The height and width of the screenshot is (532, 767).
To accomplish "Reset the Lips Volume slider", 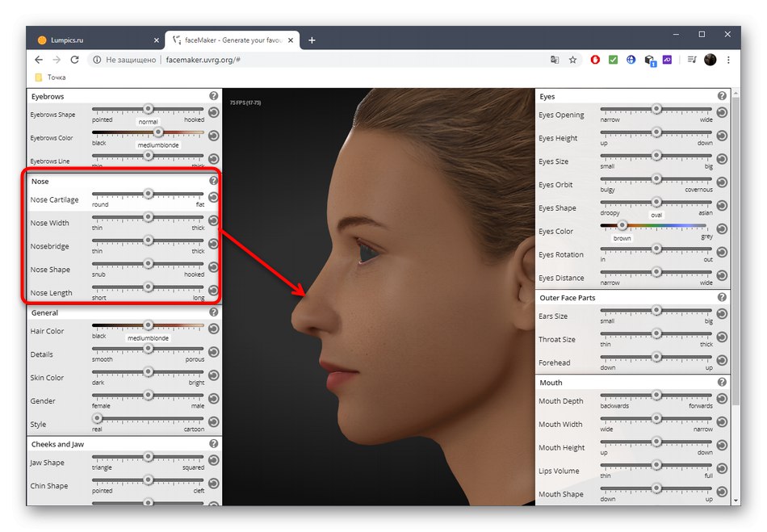I will click(721, 468).
